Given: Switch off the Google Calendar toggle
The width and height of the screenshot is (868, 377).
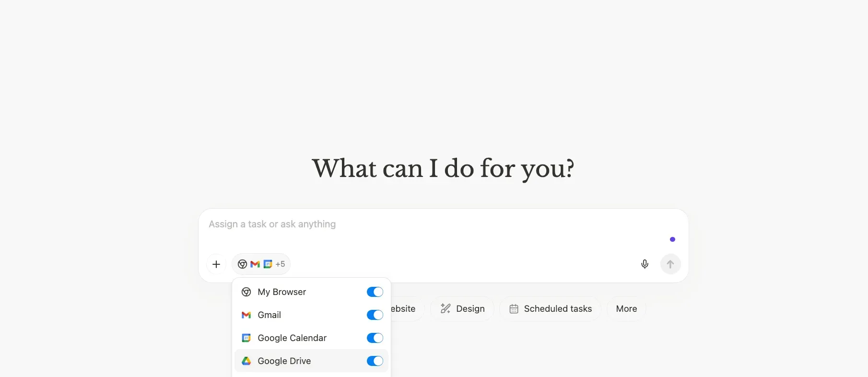Looking at the screenshot, I should 375,338.
